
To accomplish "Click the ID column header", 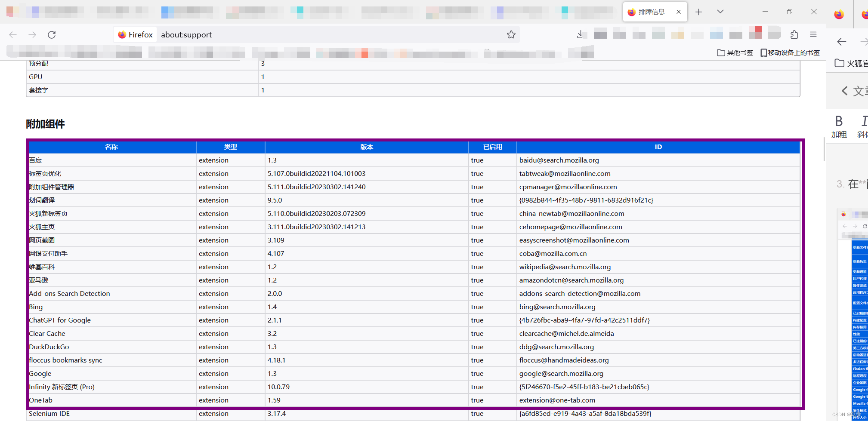I will tap(658, 147).
